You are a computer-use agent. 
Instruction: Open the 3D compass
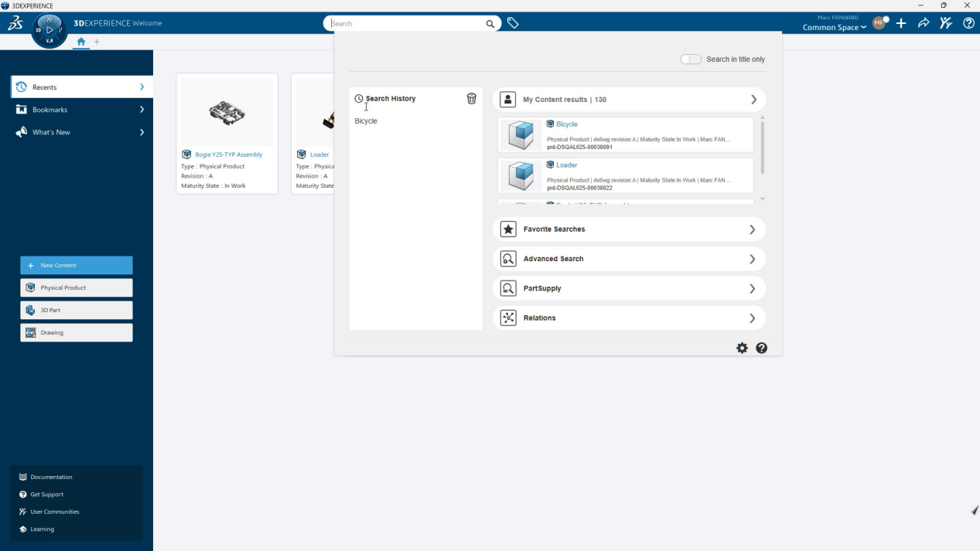point(50,29)
